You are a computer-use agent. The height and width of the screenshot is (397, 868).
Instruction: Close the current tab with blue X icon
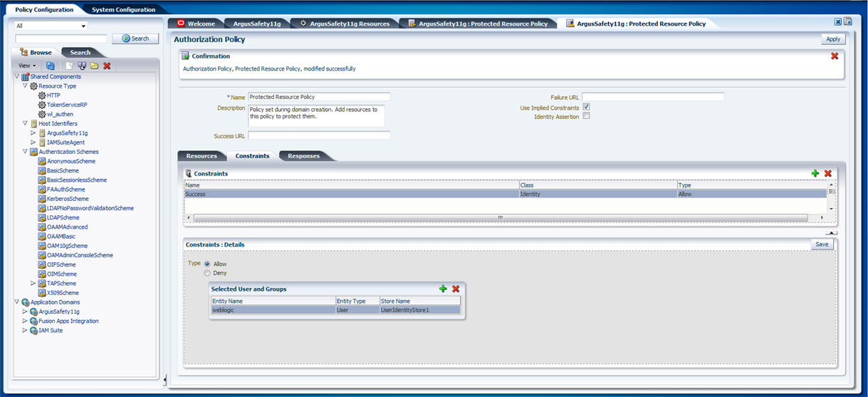click(838, 22)
